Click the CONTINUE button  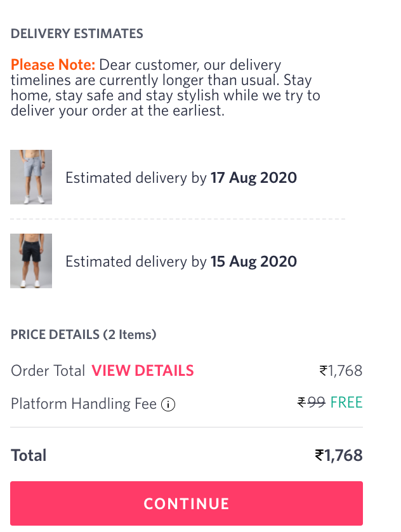187,504
